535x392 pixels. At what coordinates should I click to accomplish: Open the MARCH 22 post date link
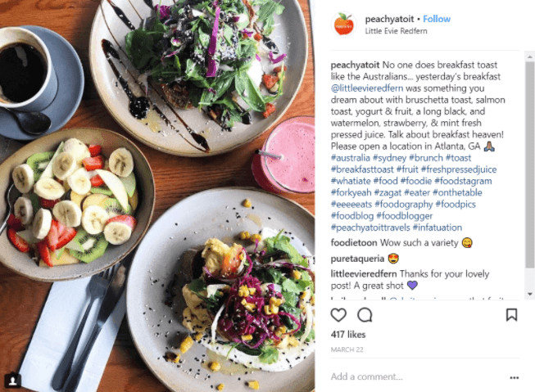(x=347, y=349)
